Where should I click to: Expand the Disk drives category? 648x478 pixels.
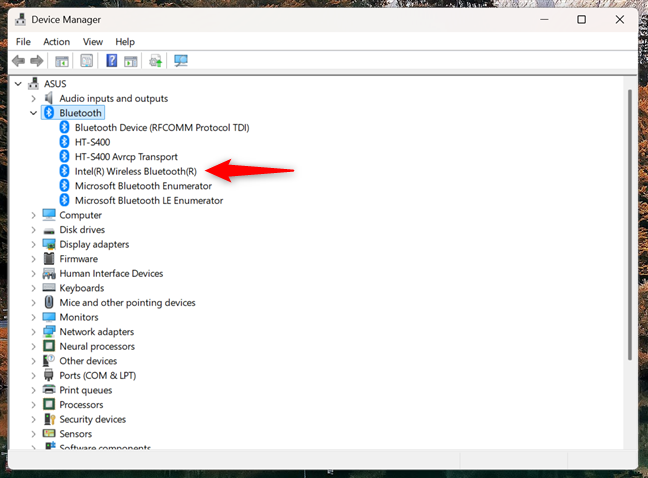pyautogui.click(x=33, y=229)
